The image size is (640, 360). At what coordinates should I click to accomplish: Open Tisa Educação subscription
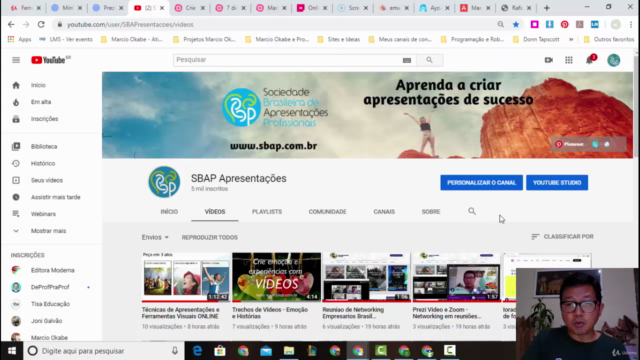coord(51,304)
